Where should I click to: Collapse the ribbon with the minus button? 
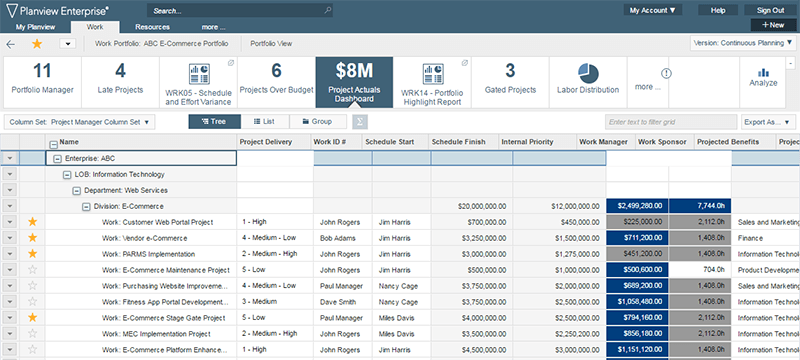coord(791,63)
